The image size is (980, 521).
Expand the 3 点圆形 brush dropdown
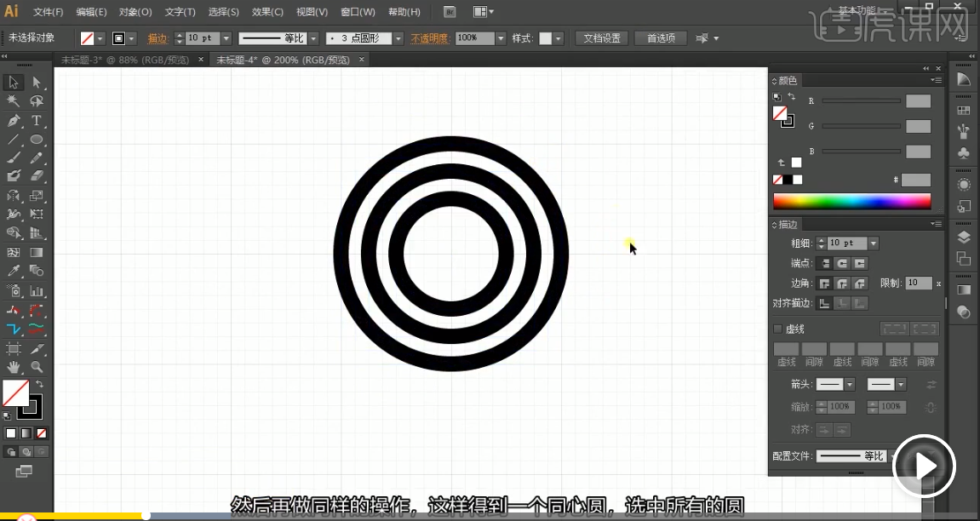[x=398, y=38]
